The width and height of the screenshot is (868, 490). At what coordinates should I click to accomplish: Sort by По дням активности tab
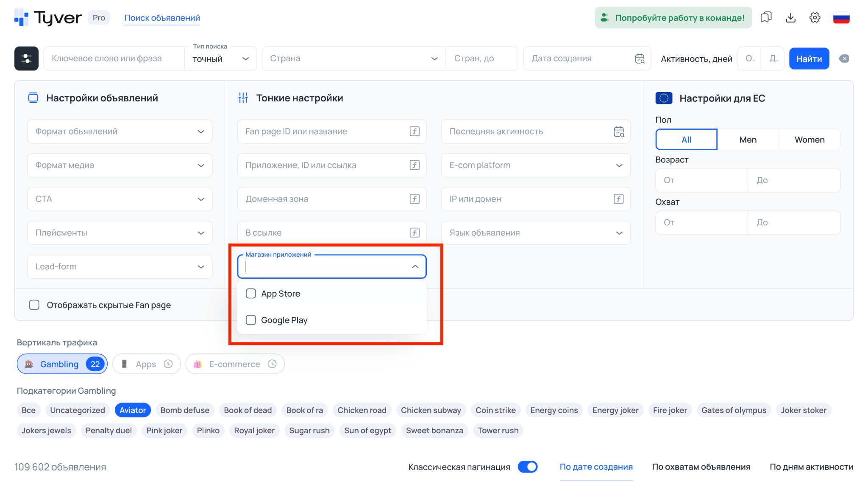811,467
